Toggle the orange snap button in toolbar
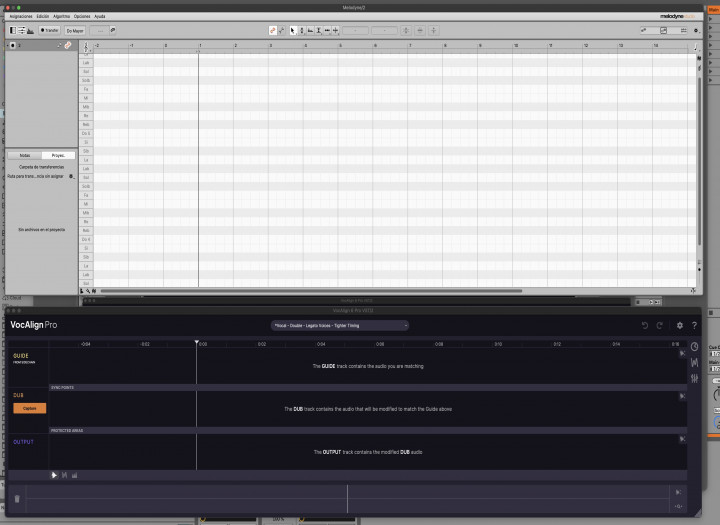 [x=272, y=30]
